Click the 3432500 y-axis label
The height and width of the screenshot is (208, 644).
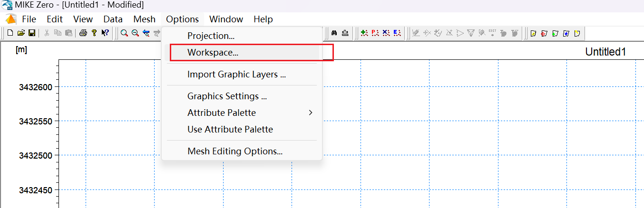(x=35, y=155)
